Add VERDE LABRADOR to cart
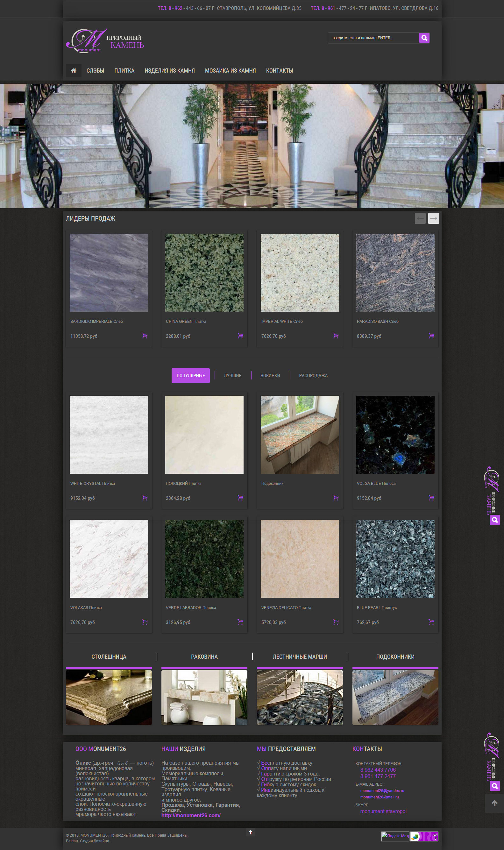Image resolution: width=504 pixels, height=850 pixels. point(240,622)
